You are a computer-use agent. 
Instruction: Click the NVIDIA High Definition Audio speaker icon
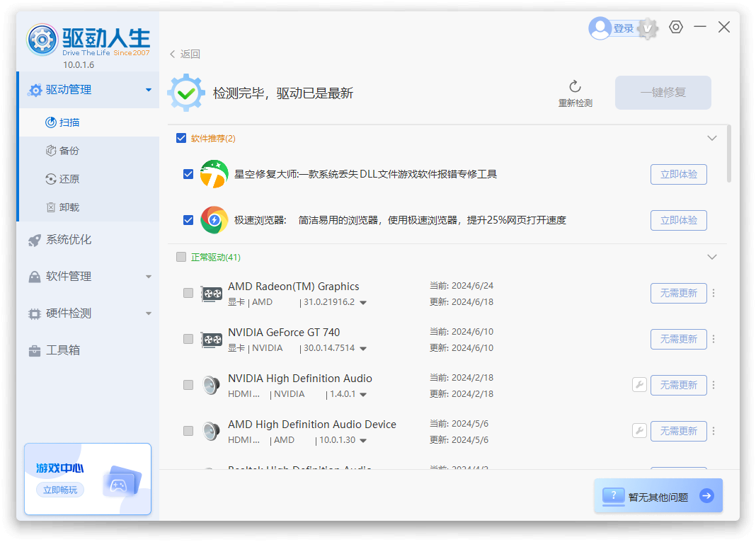[x=211, y=386]
